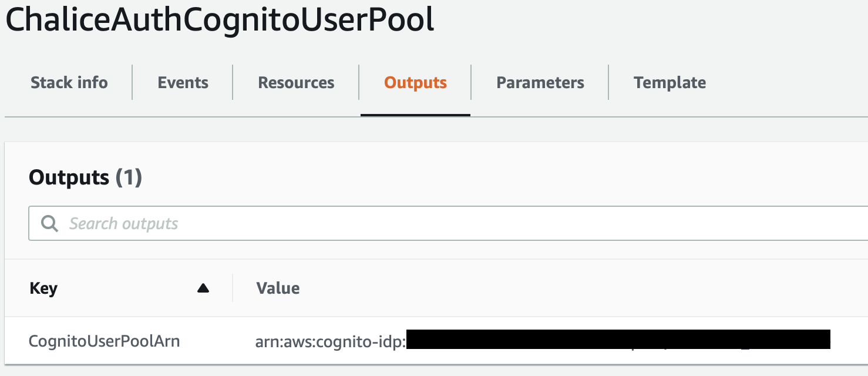Focus the Search outputs field
Image resolution: width=868 pixels, height=376 pixels.
411,224
